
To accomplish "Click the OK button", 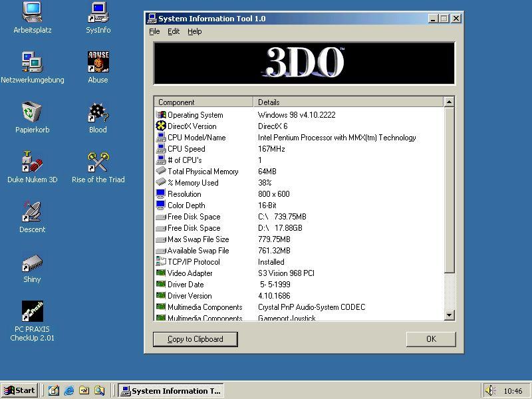I will pos(431,339).
